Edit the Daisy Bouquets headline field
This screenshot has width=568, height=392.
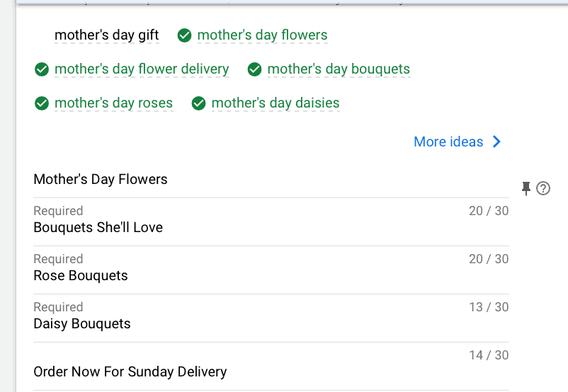click(271, 318)
